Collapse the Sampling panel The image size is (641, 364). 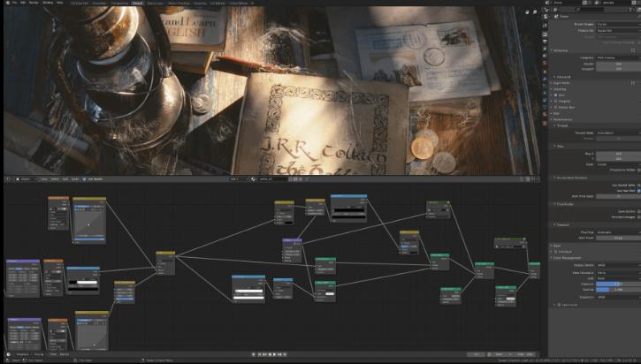click(x=560, y=50)
